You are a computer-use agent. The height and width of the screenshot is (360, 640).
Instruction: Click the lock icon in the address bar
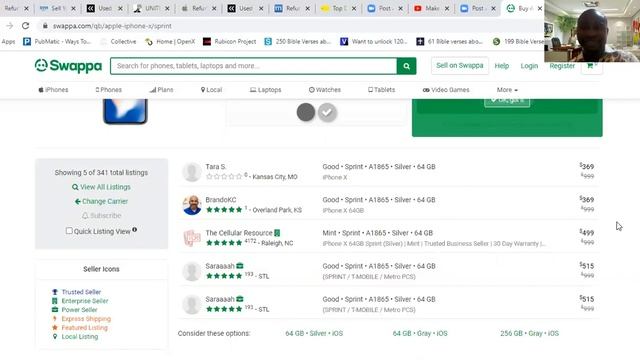coord(45,26)
